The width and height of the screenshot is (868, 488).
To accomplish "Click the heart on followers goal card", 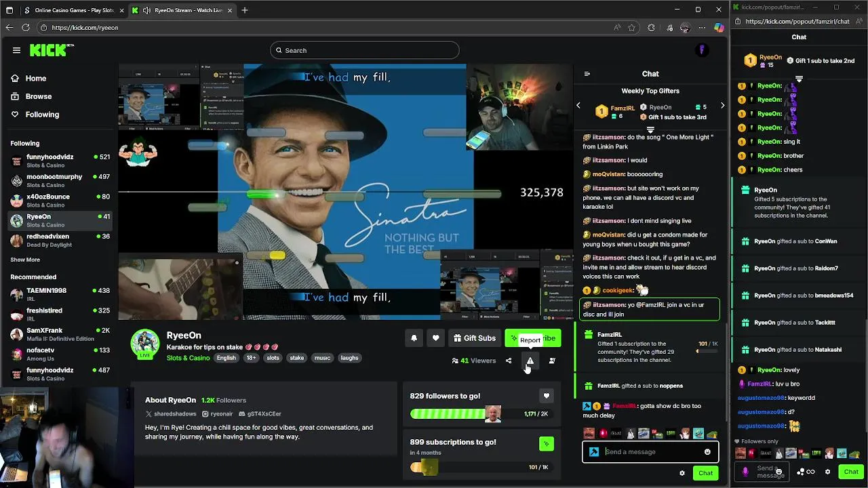I will point(546,396).
